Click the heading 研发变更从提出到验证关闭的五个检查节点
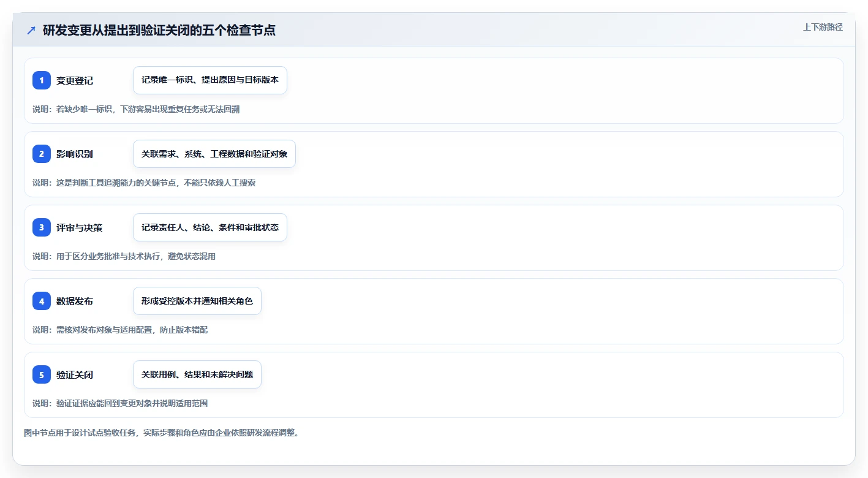 (x=159, y=30)
